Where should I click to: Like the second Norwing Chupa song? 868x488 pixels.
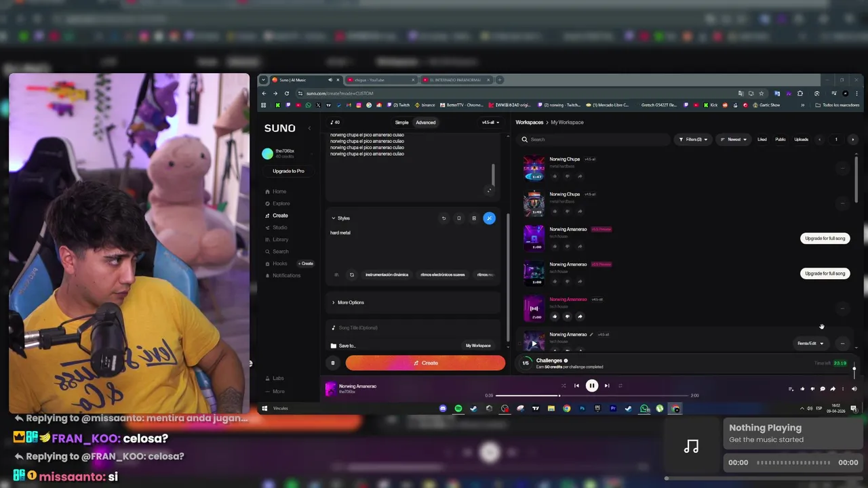(554, 211)
